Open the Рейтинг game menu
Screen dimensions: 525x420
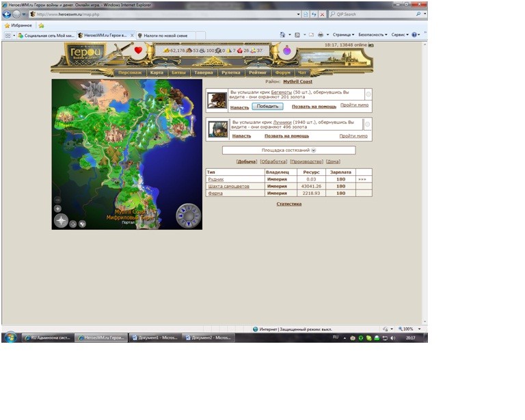258,73
